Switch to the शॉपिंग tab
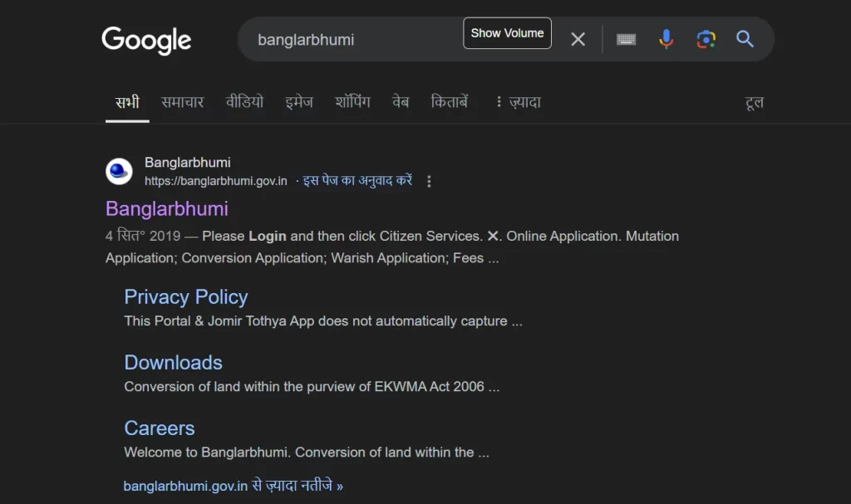The height and width of the screenshot is (504, 851). coord(352,102)
